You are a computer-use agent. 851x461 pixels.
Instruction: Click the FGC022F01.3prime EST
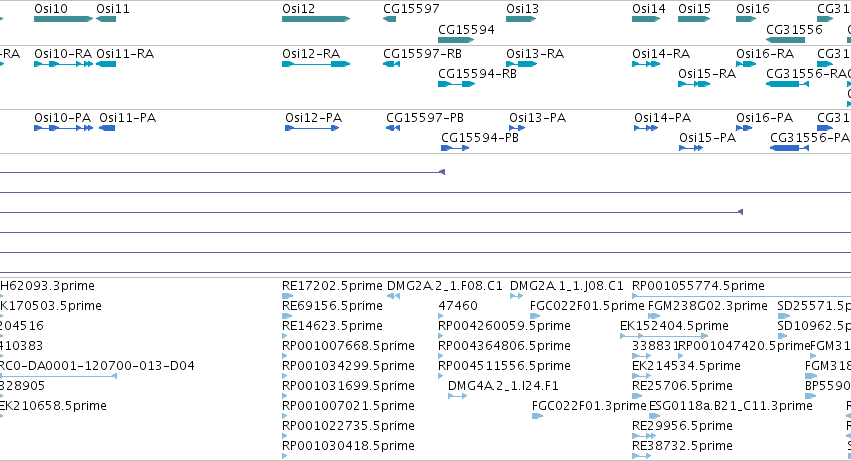[537, 416]
